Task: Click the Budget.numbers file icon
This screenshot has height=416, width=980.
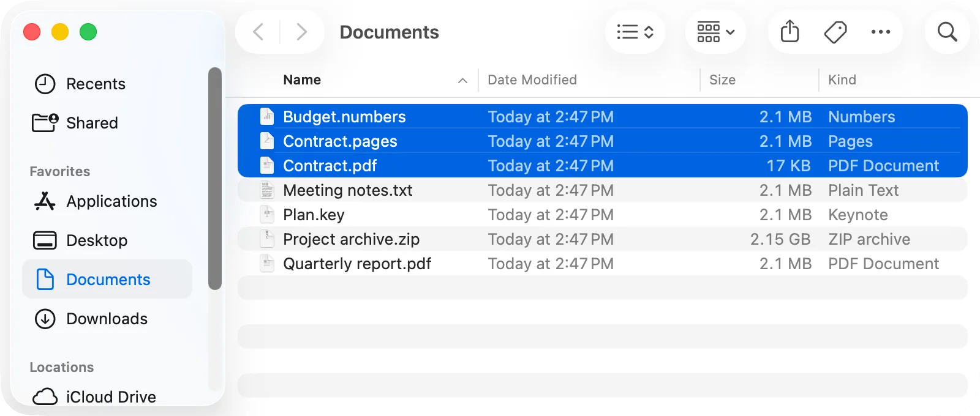Action: (267, 117)
